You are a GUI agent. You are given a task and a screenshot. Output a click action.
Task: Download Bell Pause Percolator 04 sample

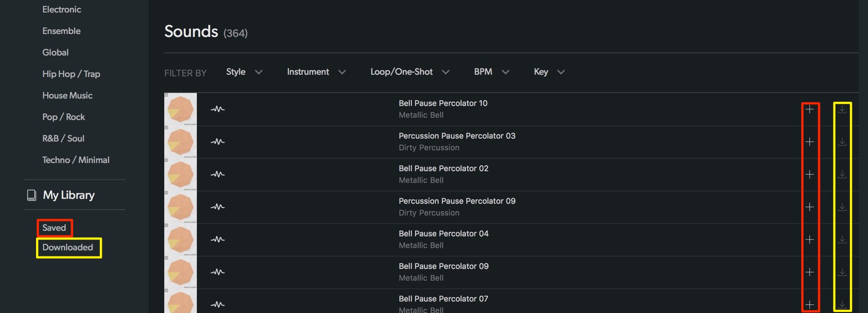pos(842,239)
